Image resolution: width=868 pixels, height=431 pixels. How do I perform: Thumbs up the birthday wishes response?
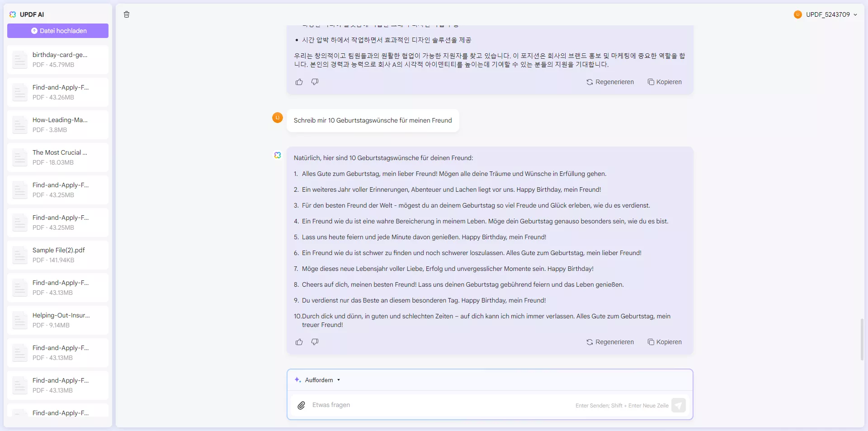pos(299,342)
